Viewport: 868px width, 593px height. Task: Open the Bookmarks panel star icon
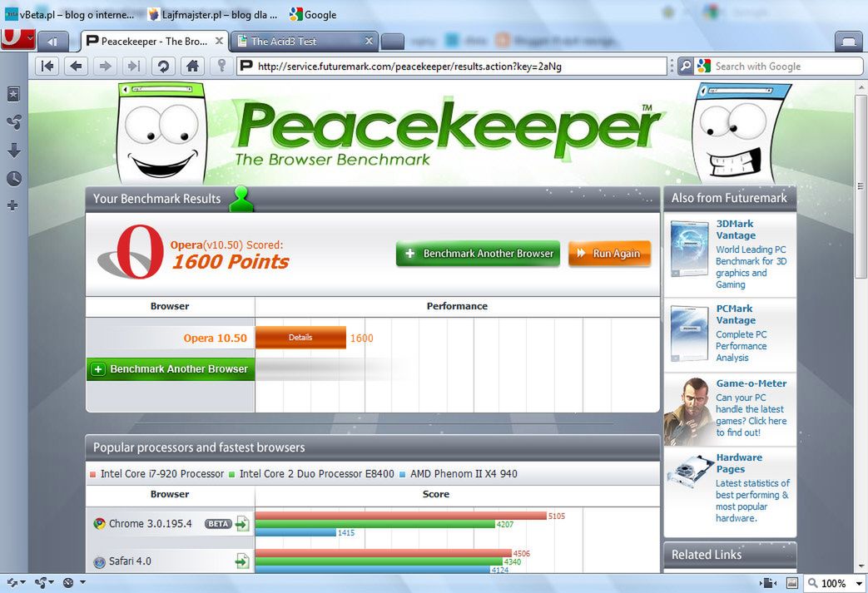(x=14, y=94)
